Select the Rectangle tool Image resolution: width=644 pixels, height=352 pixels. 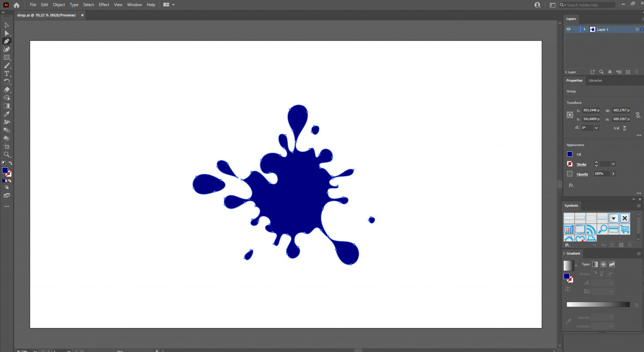click(x=7, y=58)
